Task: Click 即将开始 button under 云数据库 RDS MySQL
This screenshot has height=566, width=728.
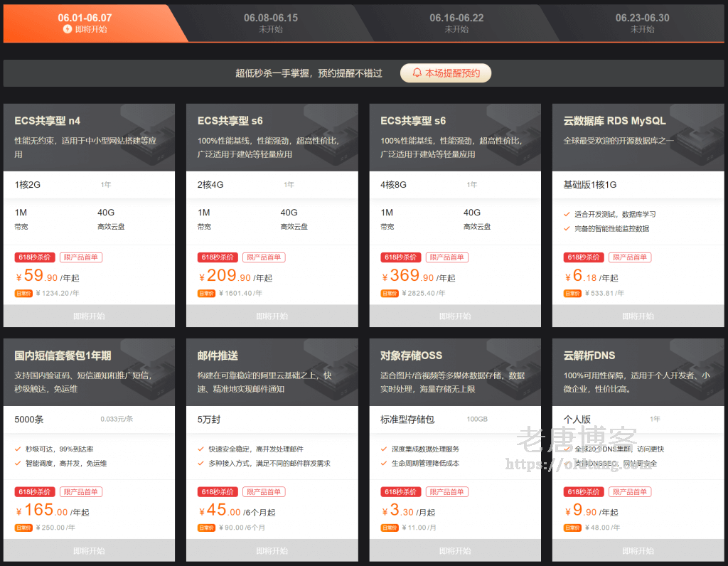Action: pos(638,316)
